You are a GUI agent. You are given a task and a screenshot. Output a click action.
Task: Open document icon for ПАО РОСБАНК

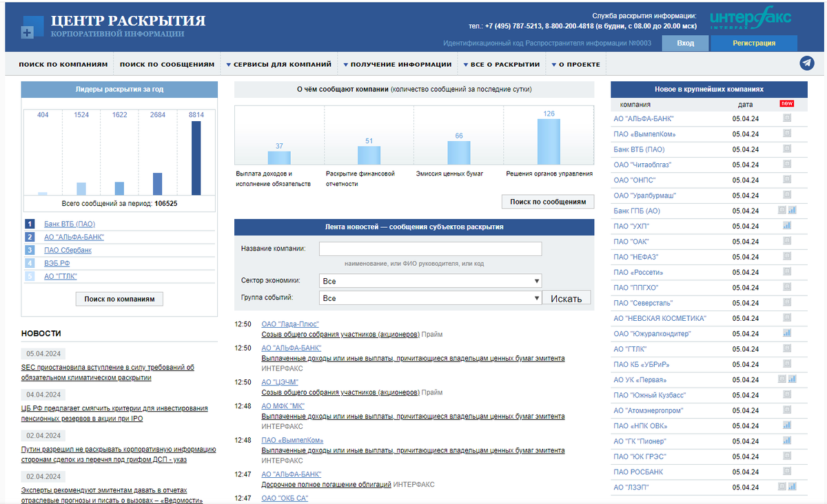(787, 472)
